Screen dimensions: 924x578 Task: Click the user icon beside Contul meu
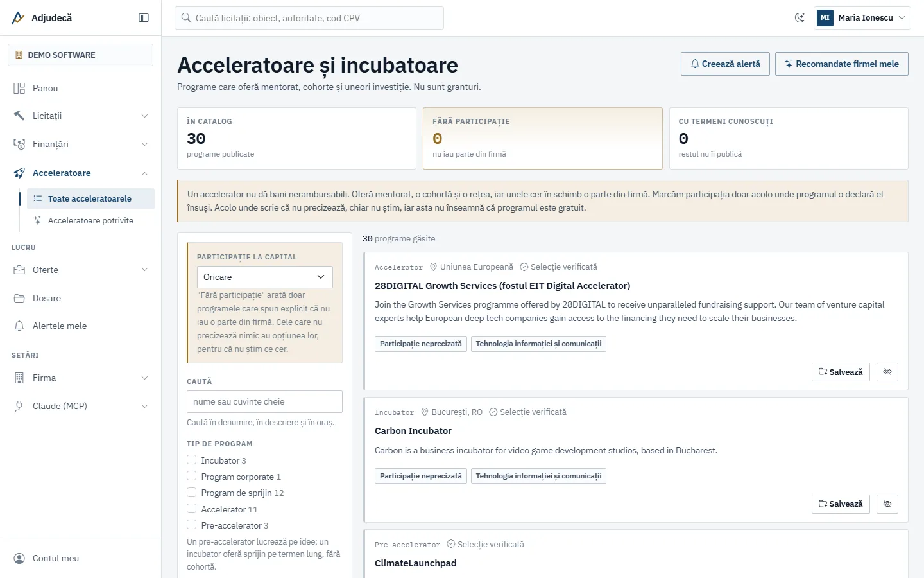tap(19, 558)
